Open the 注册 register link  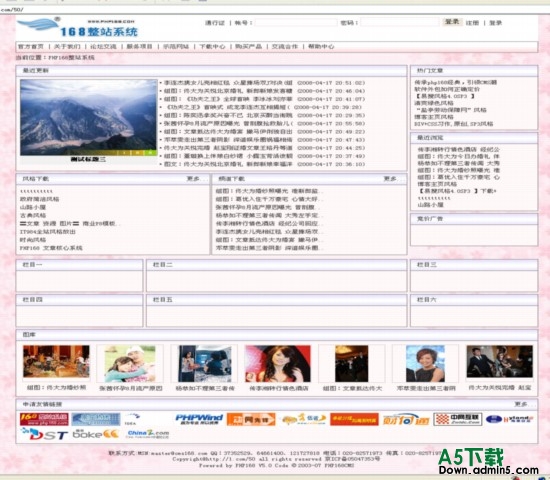click(x=472, y=23)
